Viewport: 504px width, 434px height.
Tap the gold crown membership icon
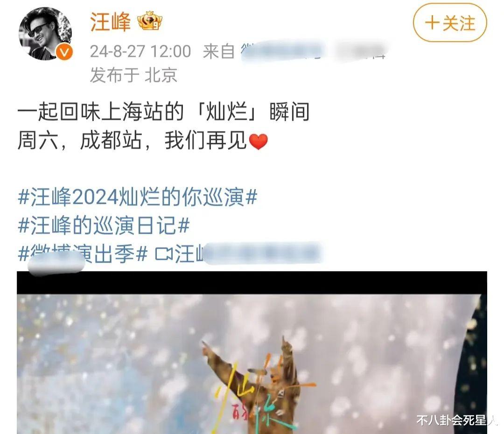point(149,21)
